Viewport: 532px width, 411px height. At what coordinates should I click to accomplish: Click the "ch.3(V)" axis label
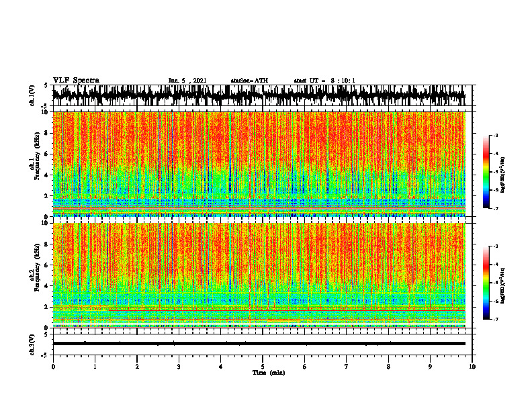[32, 345]
